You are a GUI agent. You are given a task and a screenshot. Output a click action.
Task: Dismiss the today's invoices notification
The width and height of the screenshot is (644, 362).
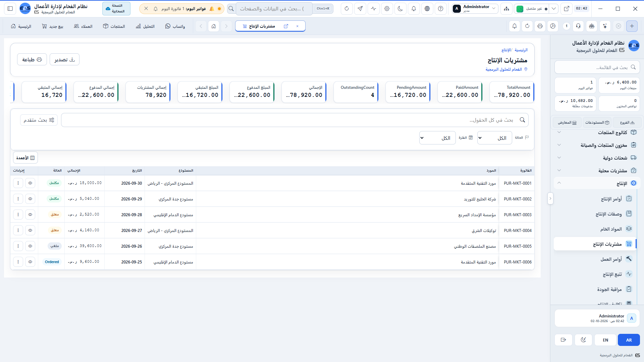[x=146, y=9]
